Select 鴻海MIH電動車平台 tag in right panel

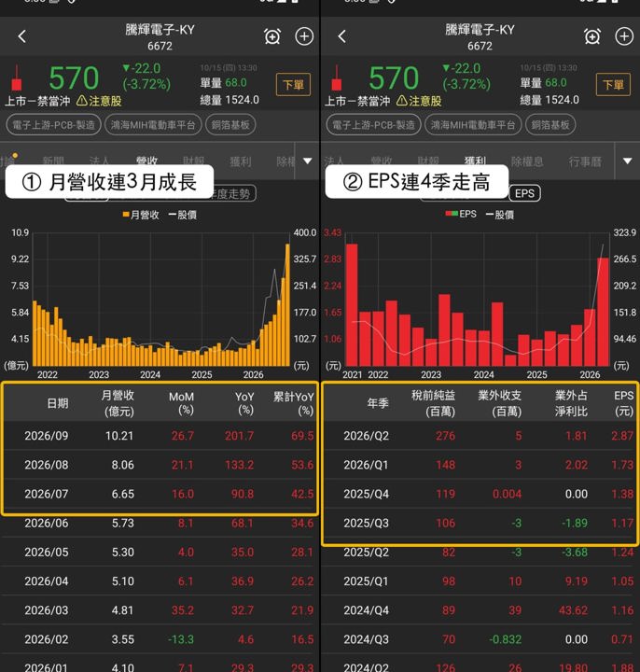473,125
